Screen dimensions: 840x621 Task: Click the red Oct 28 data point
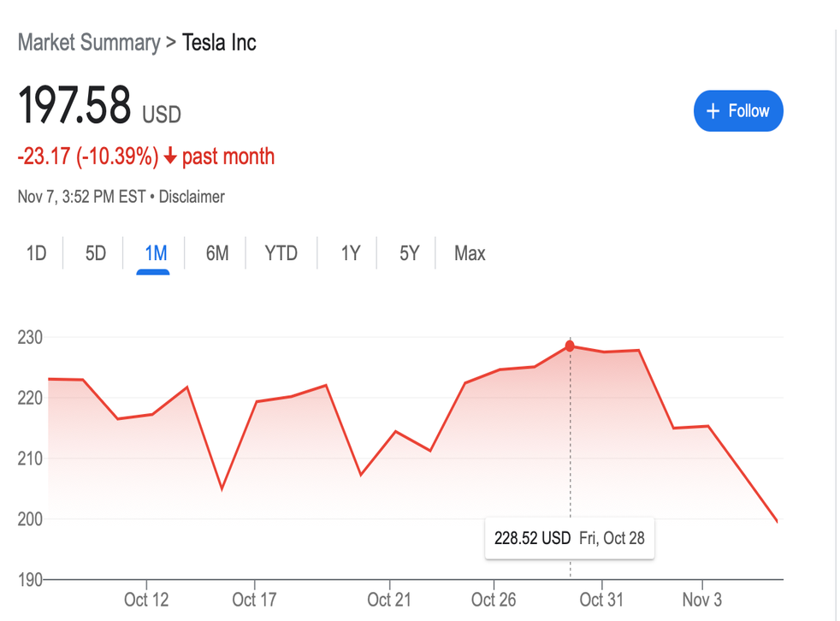(570, 346)
